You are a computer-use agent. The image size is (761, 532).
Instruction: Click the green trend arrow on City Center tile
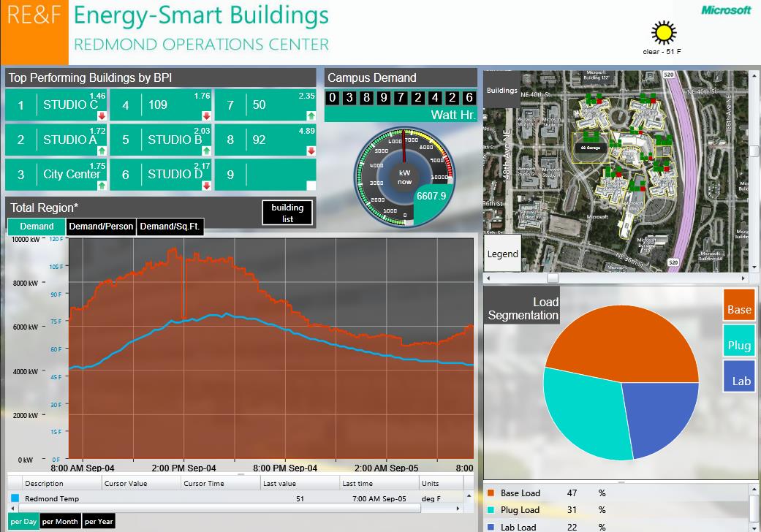pos(102,186)
